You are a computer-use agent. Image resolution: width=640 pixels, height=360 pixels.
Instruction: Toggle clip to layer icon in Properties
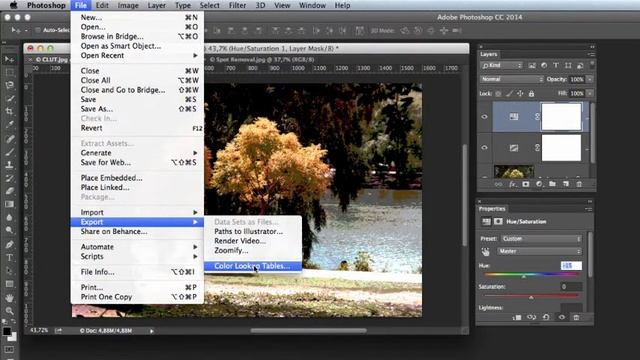517,317
